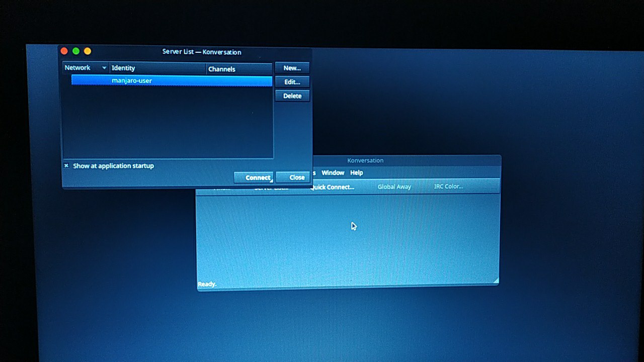
Task: Click the New... button in Server List
Action: tap(292, 68)
